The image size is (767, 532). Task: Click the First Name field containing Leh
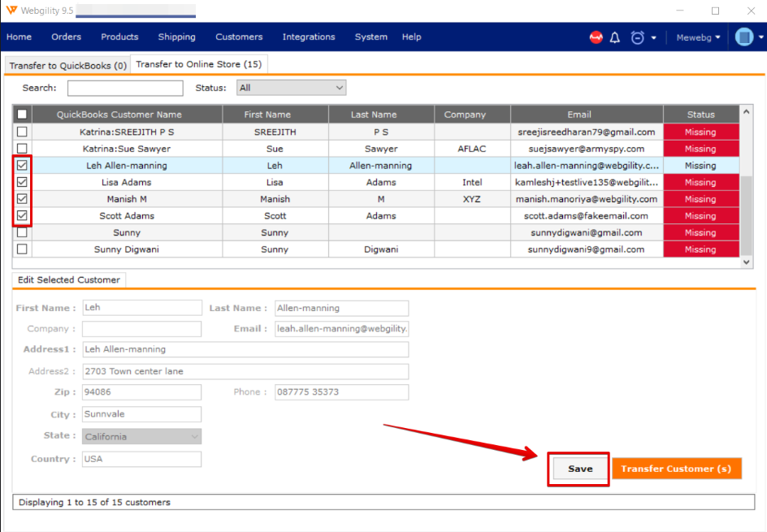coord(142,308)
